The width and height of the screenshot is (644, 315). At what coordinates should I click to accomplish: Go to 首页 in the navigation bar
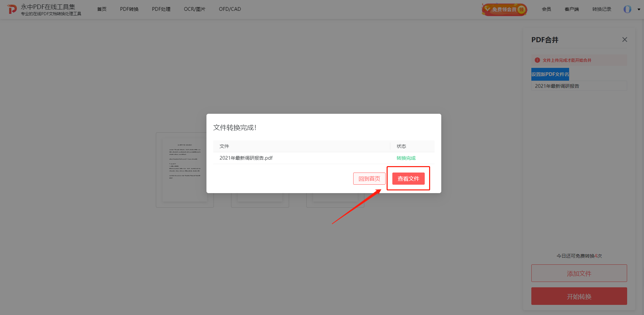point(102,9)
